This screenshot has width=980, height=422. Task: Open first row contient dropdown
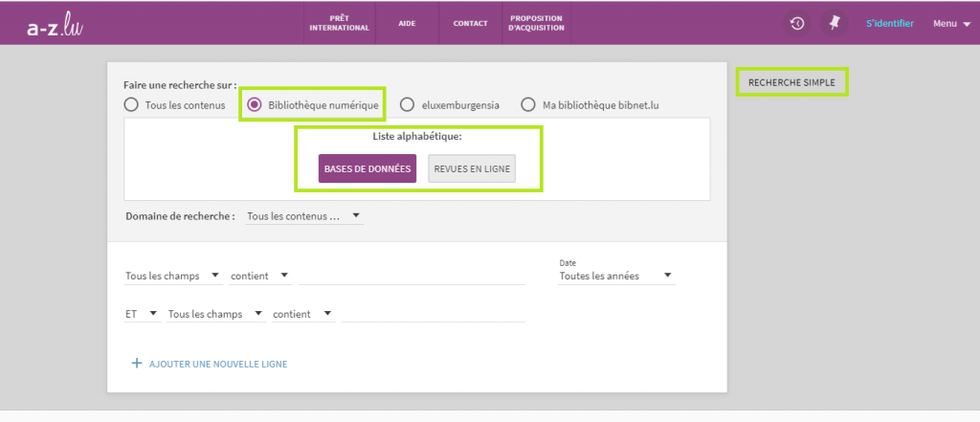point(260,276)
